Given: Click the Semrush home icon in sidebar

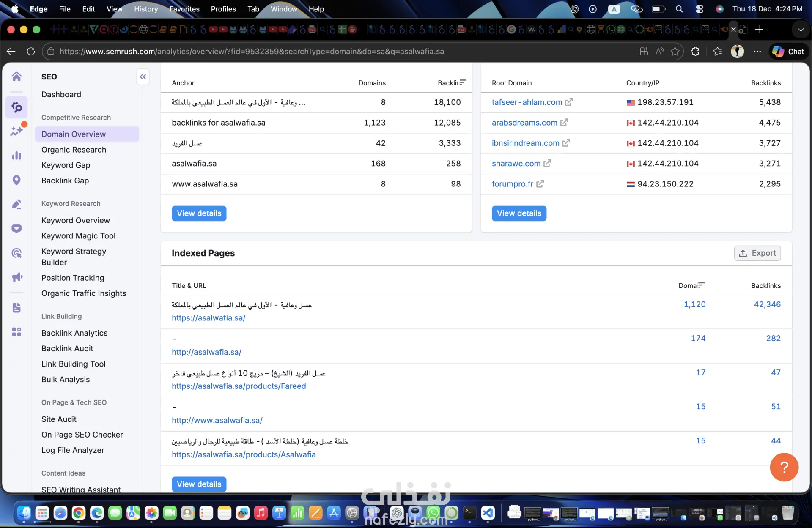Looking at the screenshot, I should [16, 77].
